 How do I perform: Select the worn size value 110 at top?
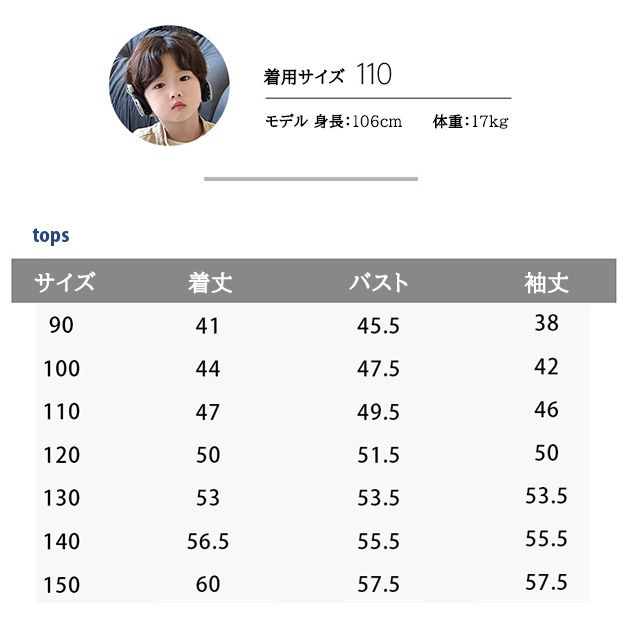373,75
